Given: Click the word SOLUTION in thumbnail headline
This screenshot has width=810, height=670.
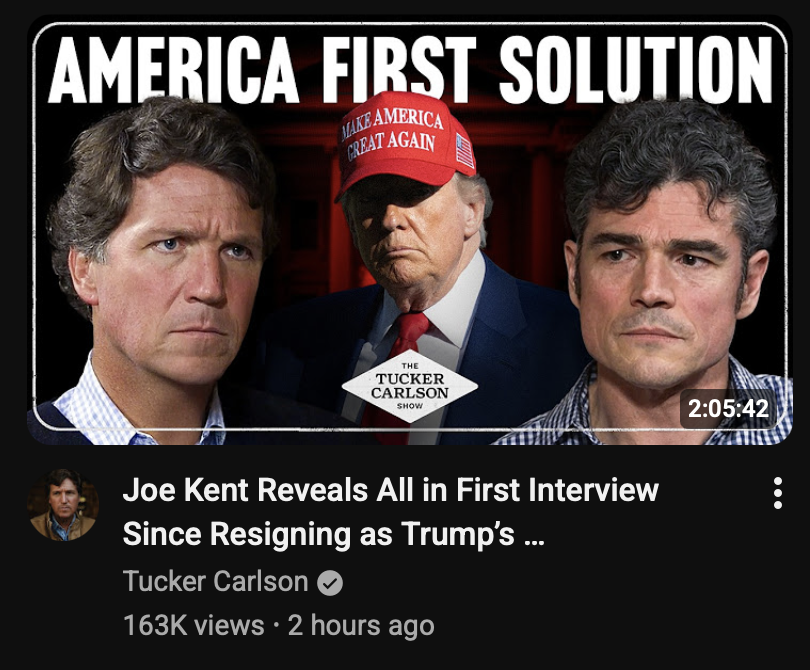Looking at the screenshot, I should 635,69.
